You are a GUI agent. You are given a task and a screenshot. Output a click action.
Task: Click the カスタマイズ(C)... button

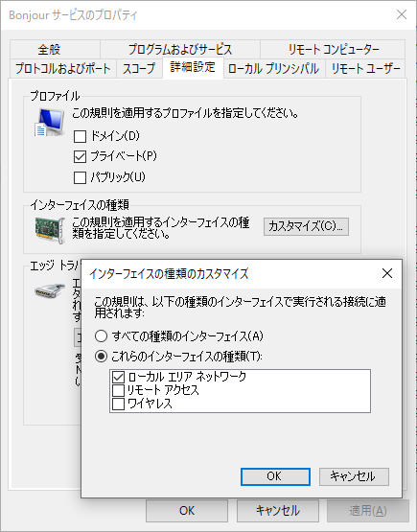(x=306, y=226)
